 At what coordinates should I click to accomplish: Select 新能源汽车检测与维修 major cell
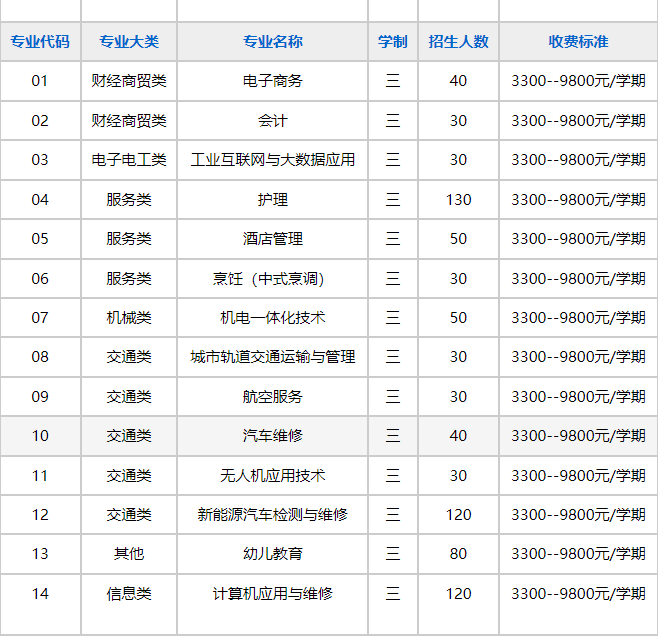coord(272,515)
